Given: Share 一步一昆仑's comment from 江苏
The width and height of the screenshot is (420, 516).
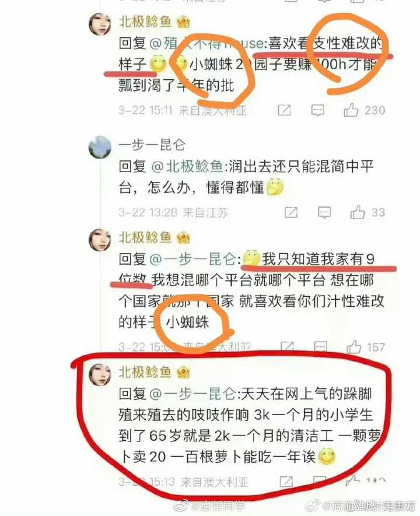Looking at the screenshot, I should click(x=291, y=213).
